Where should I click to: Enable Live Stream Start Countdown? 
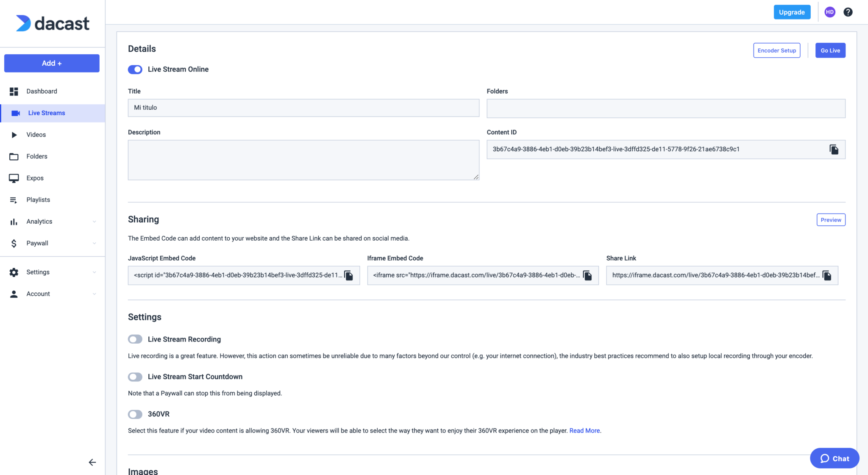135,377
